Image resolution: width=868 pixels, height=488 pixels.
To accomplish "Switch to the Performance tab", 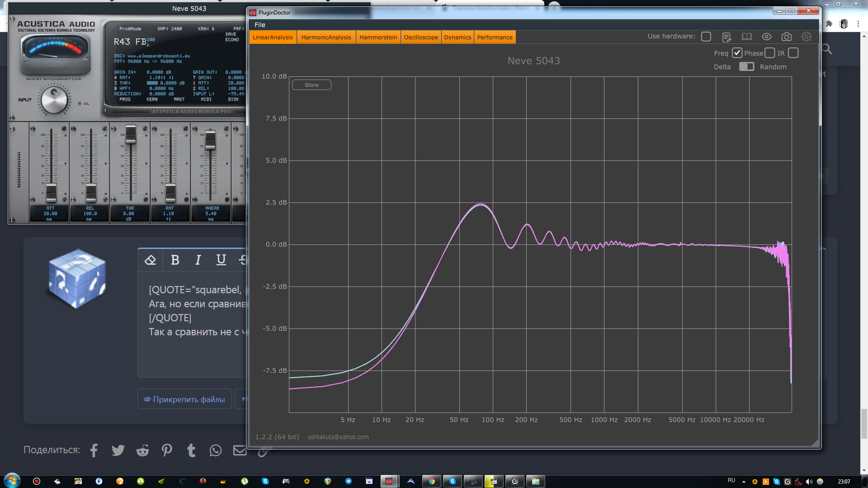I will point(495,38).
